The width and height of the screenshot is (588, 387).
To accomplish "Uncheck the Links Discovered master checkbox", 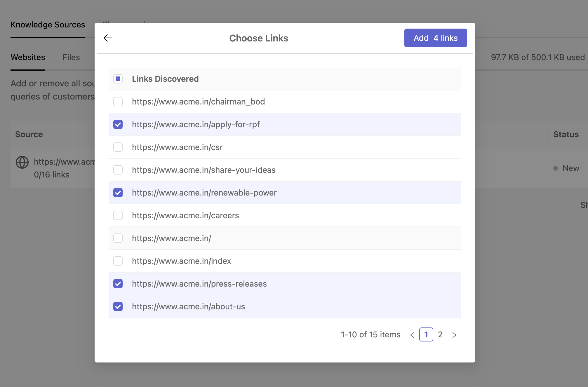I will (118, 79).
